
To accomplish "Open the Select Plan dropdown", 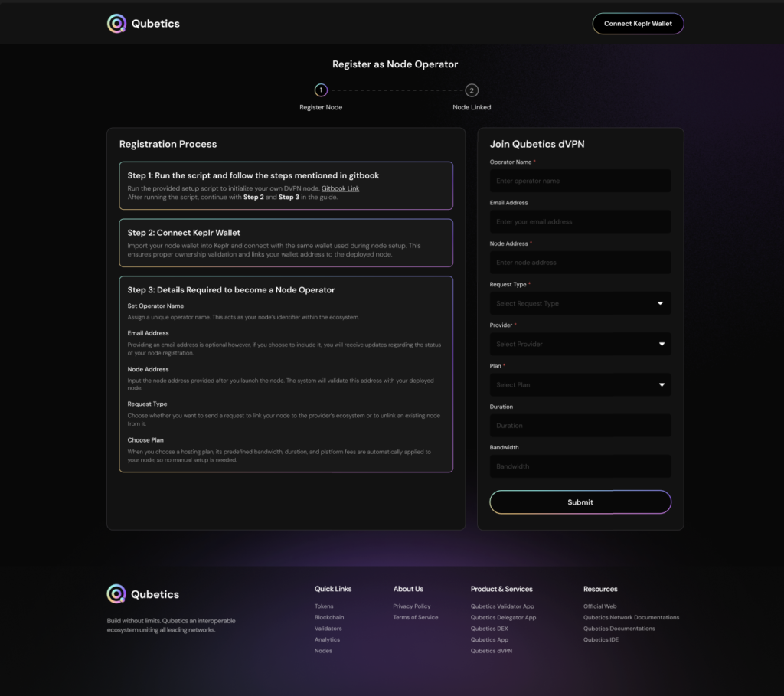I will (x=580, y=384).
